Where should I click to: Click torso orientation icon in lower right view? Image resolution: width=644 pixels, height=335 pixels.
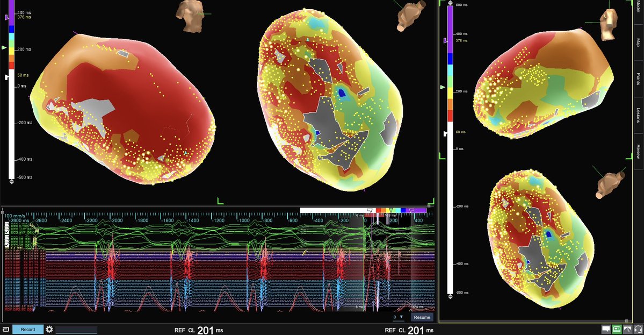point(610,184)
